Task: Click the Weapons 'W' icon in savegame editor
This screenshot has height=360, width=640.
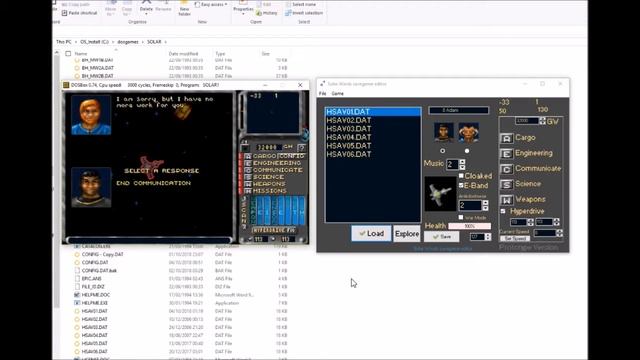Action: pyautogui.click(x=506, y=200)
